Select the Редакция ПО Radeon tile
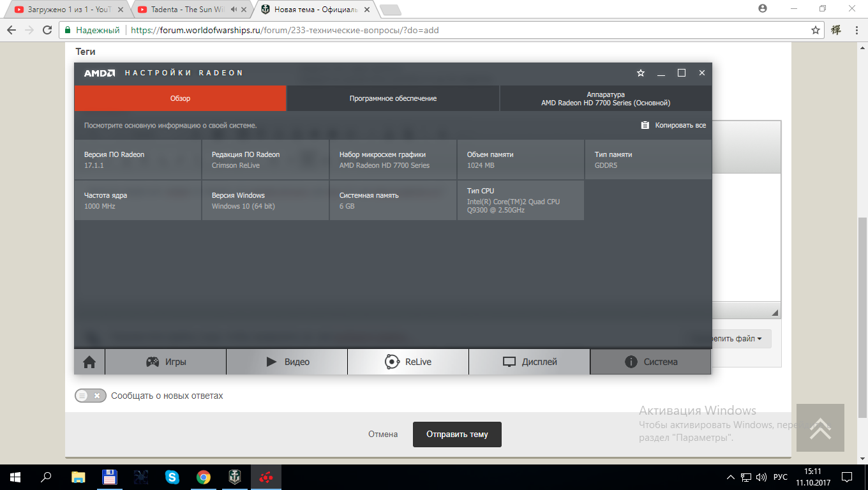 (266, 160)
